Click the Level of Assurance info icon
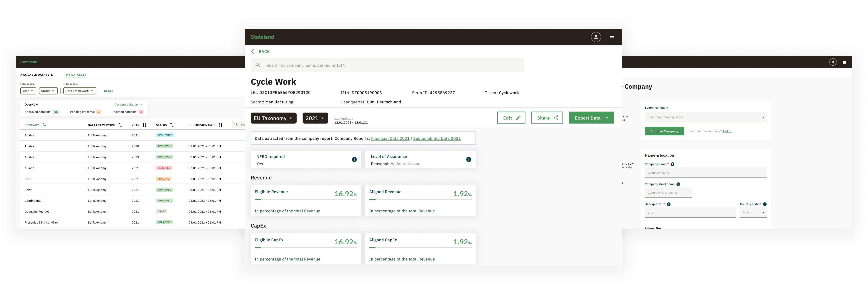 (469, 160)
